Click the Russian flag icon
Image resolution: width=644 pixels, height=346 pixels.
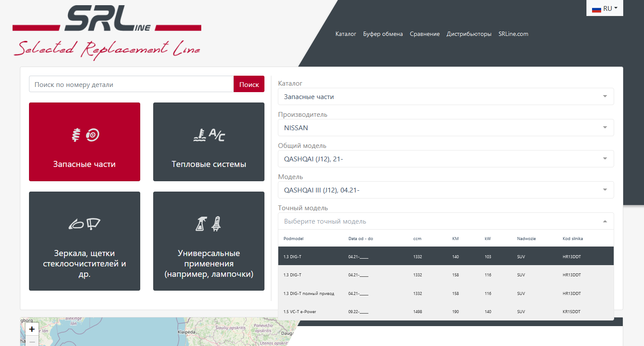596,9
